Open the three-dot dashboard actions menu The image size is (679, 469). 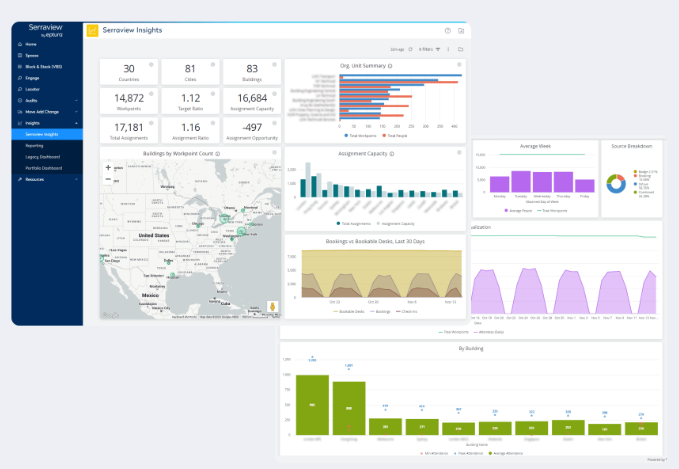pos(448,49)
